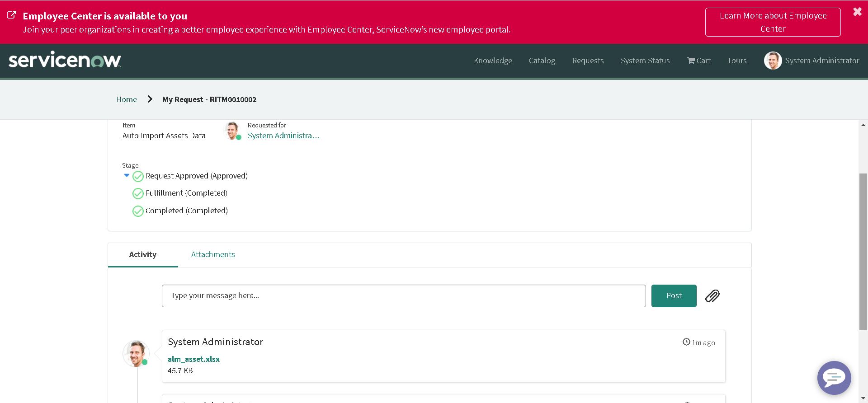Screen dimensions: 868x403
Task: Open the Knowledge menu item
Action: tap(493, 61)
